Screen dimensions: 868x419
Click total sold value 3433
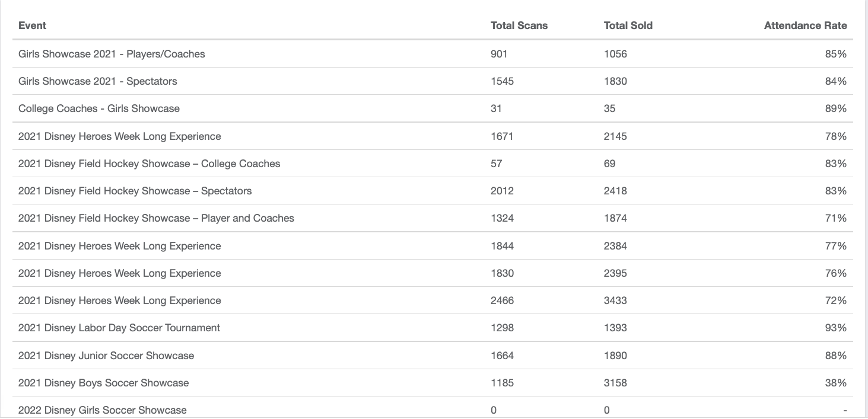coord(615,300)
